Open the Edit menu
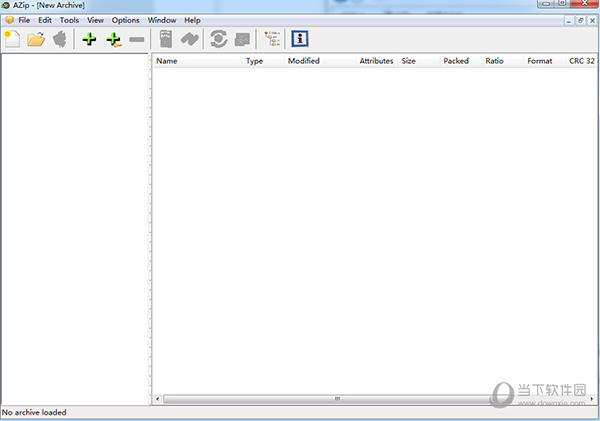 coord(45,20)
